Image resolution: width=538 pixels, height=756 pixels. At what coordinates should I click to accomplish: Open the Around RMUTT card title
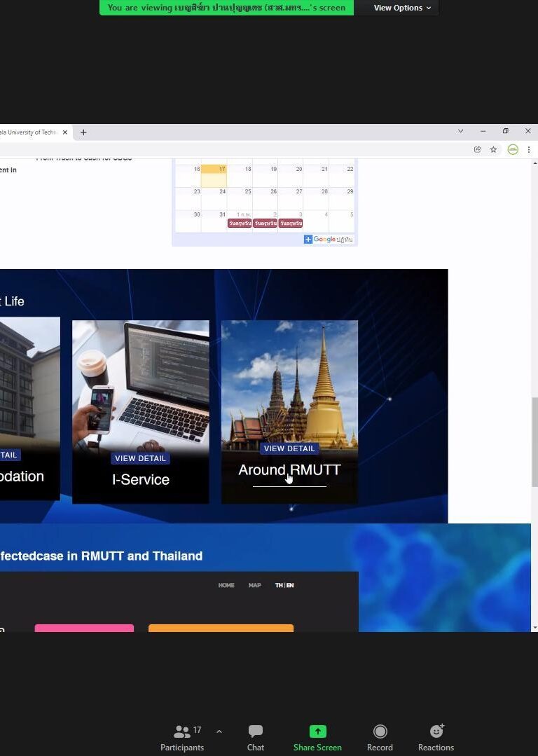point(289,470)
